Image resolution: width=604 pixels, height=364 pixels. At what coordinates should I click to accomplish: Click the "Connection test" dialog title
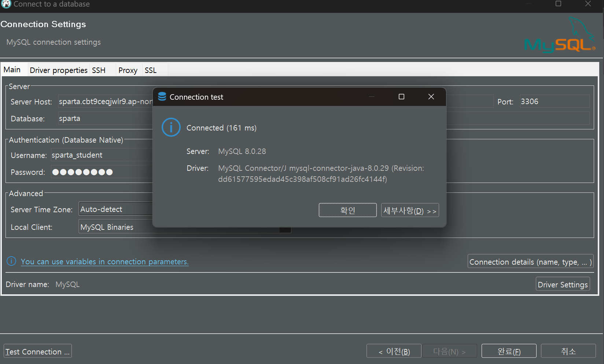click(196, 97)
